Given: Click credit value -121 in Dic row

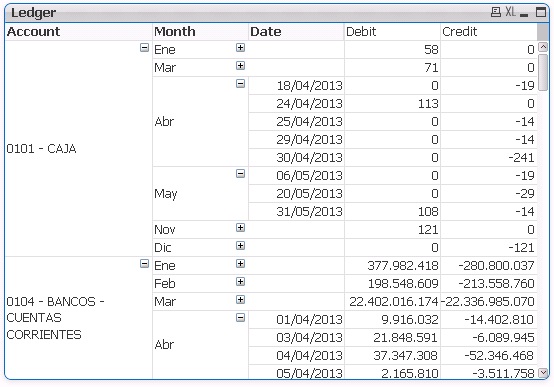Looking at the screenshot, I should coord(489,247).
